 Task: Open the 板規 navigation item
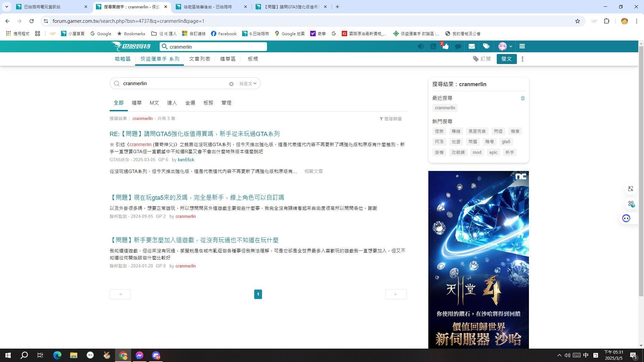coord(253,59)
